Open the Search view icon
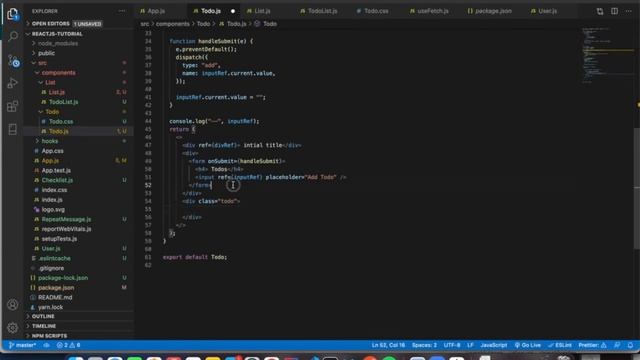Viewport: 640px width, 360px height. 13,37
